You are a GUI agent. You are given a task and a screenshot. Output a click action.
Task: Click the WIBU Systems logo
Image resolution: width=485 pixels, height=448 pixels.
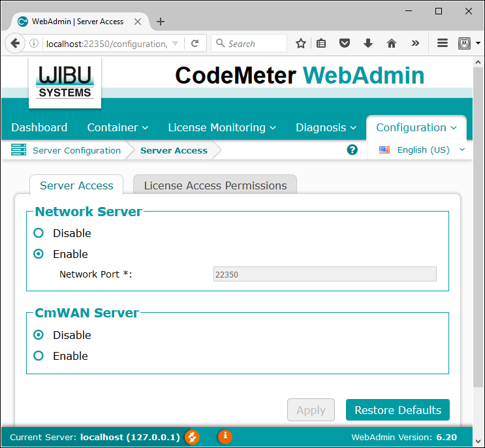[65, 82]
